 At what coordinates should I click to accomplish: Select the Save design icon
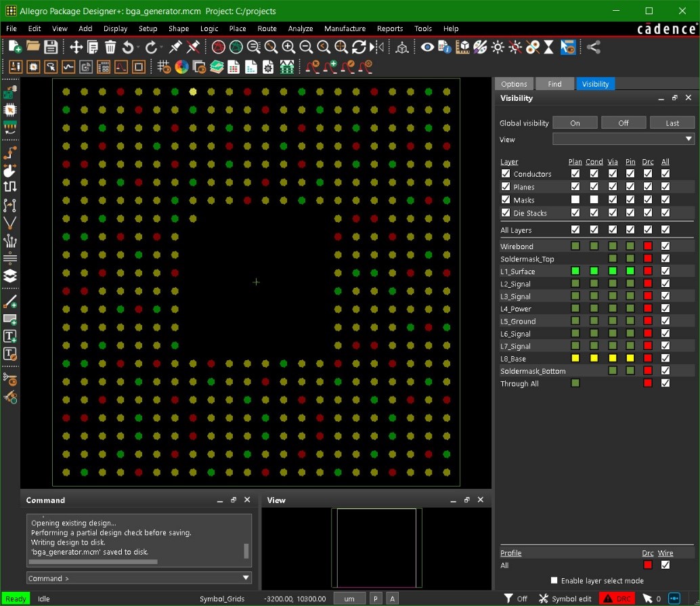(x=51, y=47)
